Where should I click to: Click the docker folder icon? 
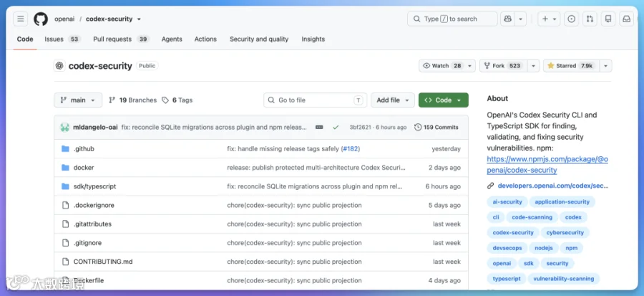click(x=65, y=167)
